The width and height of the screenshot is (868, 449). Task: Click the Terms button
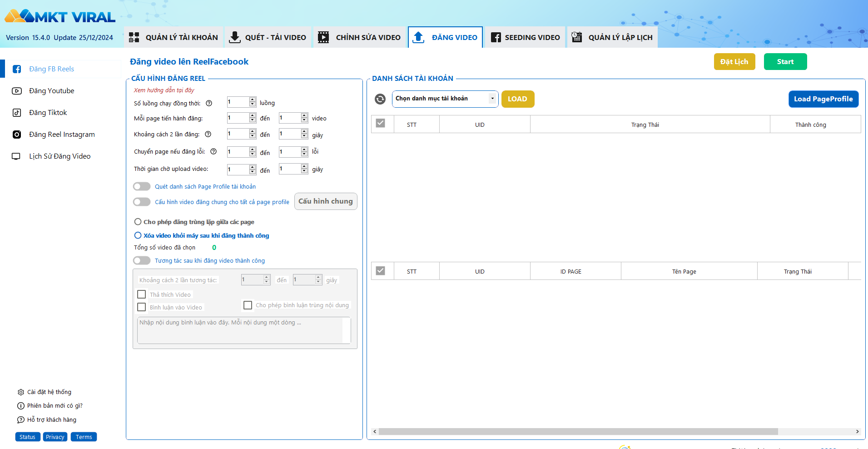(x=84, y=437)
